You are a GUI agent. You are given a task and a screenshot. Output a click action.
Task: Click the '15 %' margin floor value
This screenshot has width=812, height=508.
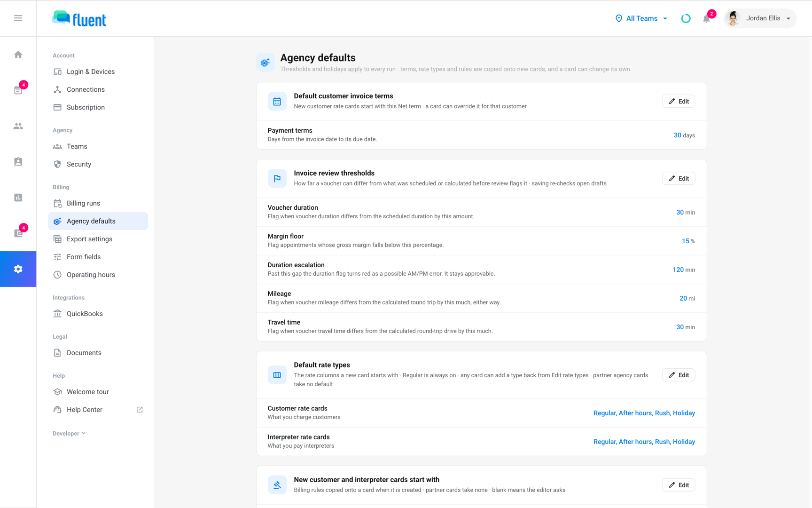coord(688,241)
